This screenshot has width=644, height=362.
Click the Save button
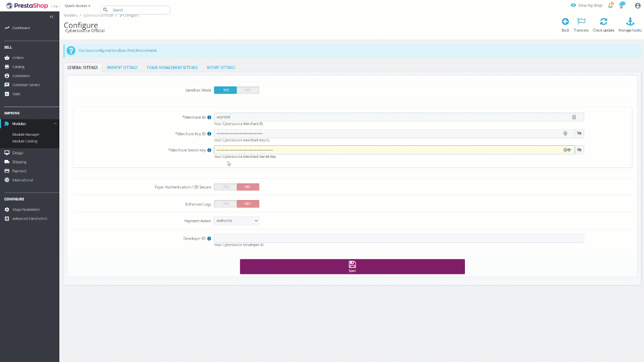pyautogui.click(x=352, y=266)
